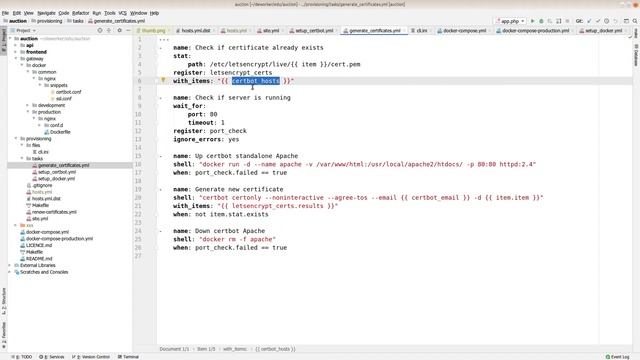
Task: Click the 'letsencrypt_certs' text on line 5
Action: click(x=241, y=73)
